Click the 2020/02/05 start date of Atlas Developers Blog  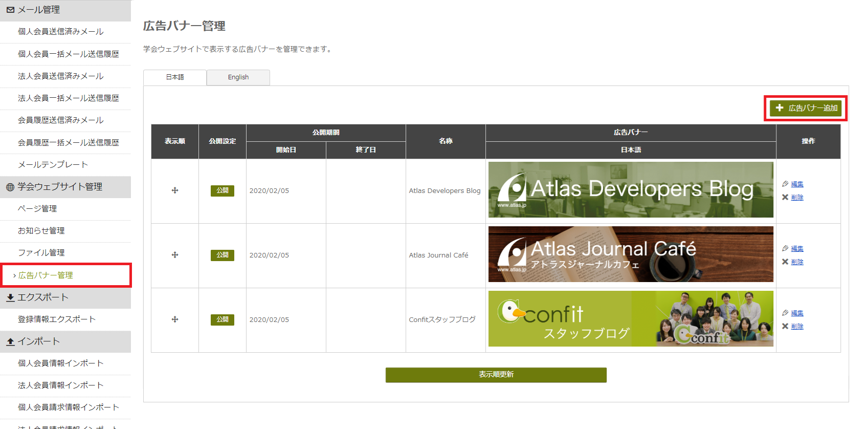pyautogui.click(x=269, y=191)
